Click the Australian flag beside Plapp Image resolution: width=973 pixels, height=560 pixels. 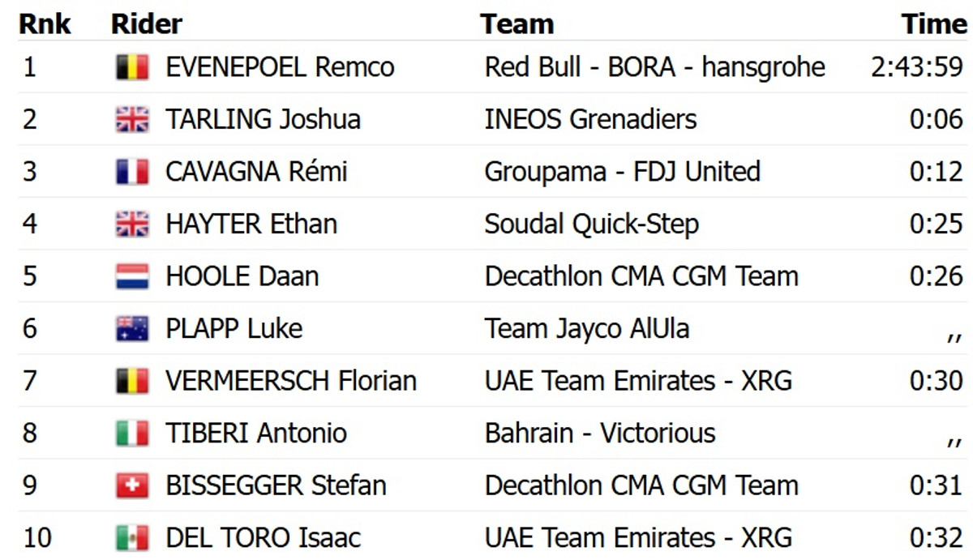(132, 328)
